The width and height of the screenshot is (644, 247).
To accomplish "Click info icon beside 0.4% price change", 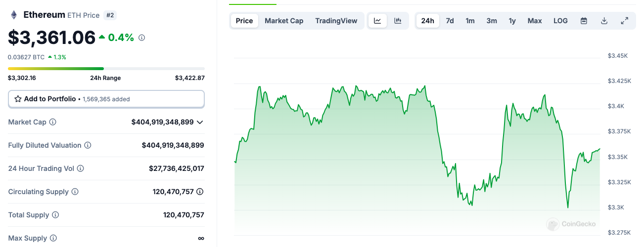I will click(141, 38).
